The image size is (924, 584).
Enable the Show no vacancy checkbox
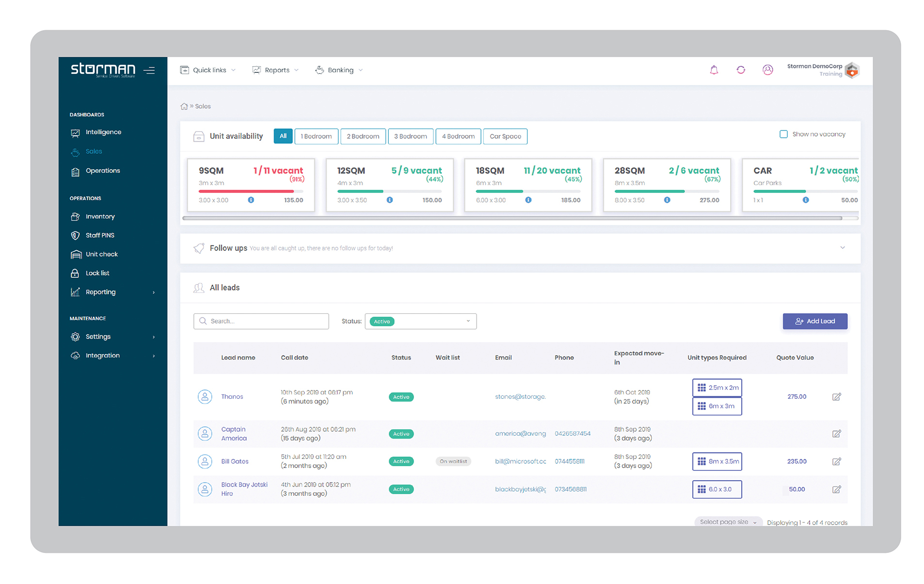pos(783,134)
